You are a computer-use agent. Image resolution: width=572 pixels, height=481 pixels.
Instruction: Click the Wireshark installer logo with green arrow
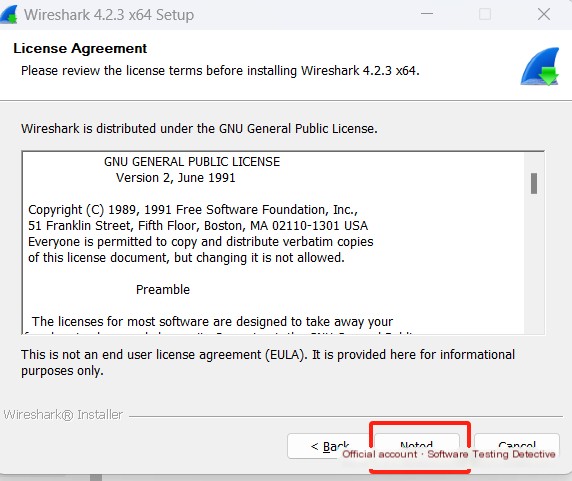[540, 66]
